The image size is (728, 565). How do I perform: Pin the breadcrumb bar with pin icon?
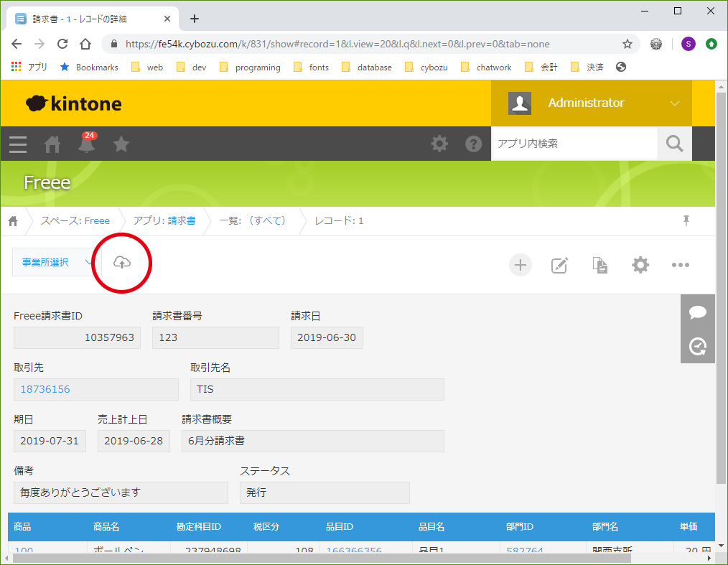click(x=686, y=220)
